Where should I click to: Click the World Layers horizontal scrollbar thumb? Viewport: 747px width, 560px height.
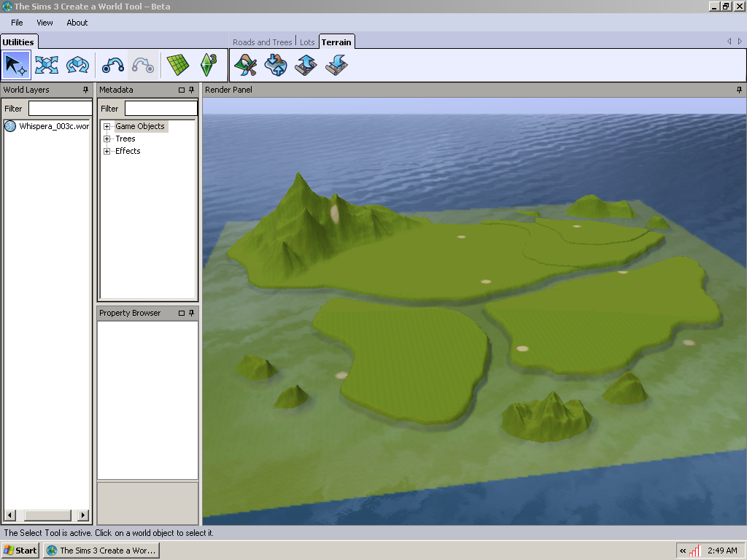coord(47,515)
